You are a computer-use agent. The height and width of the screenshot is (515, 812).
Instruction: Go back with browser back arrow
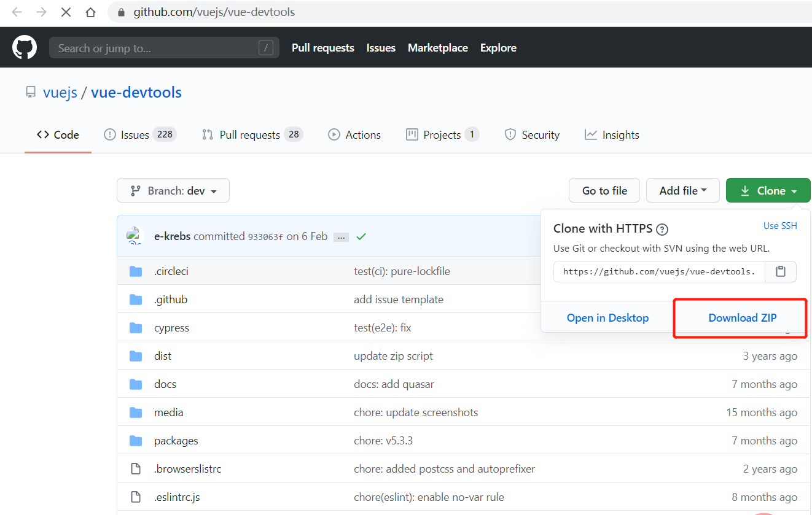17,12
